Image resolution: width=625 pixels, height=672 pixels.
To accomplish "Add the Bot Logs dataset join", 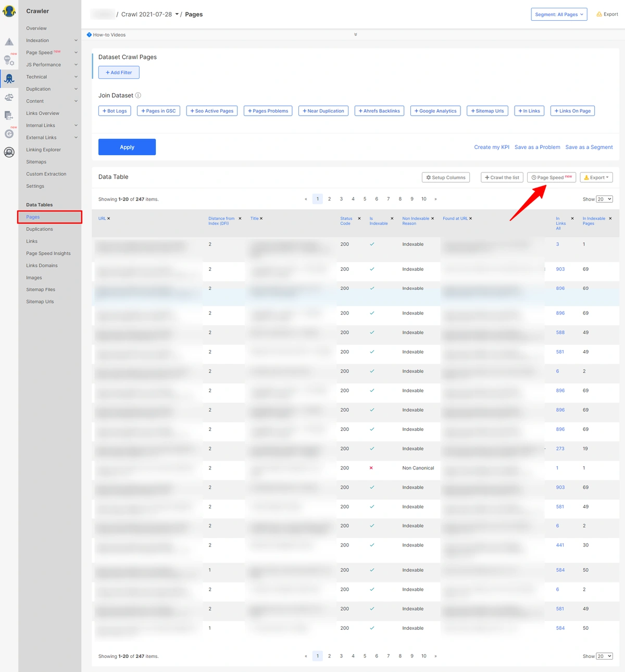I will (115, 111).
